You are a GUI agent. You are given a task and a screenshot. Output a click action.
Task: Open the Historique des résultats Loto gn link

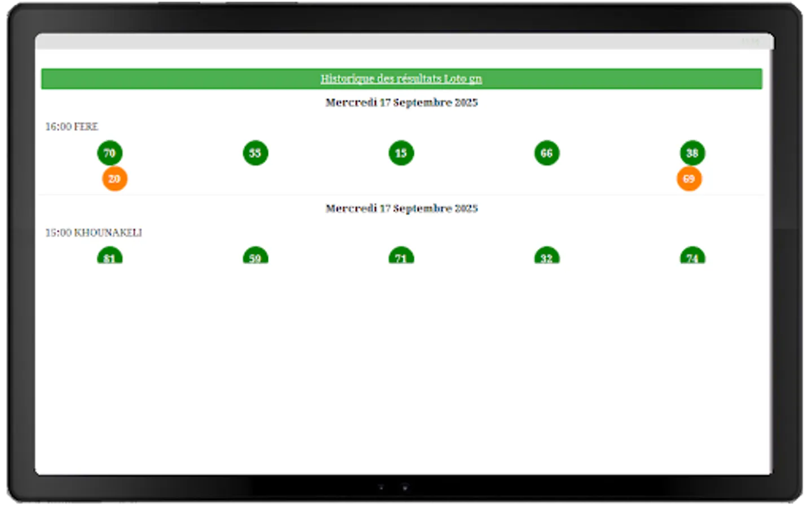[x=401, y=78]
